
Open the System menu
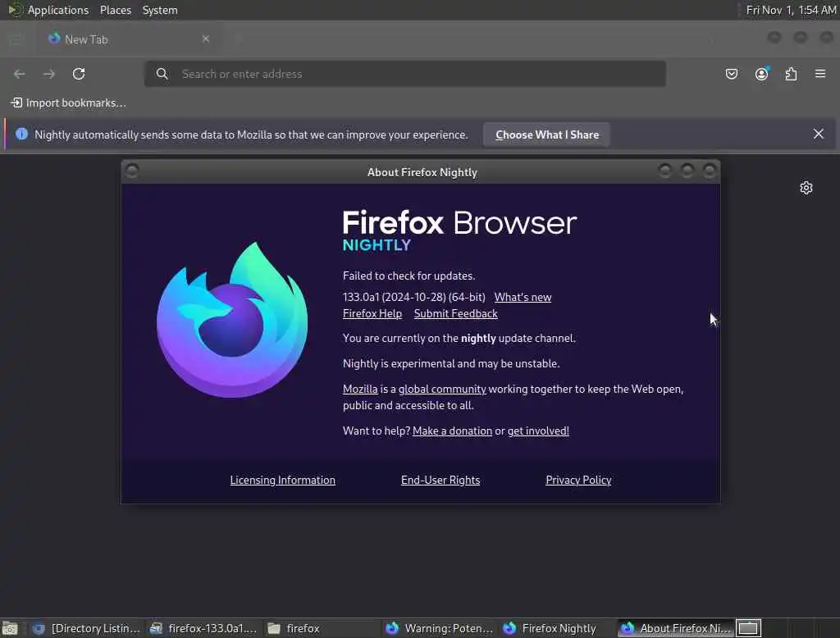[x=160, y=10]
